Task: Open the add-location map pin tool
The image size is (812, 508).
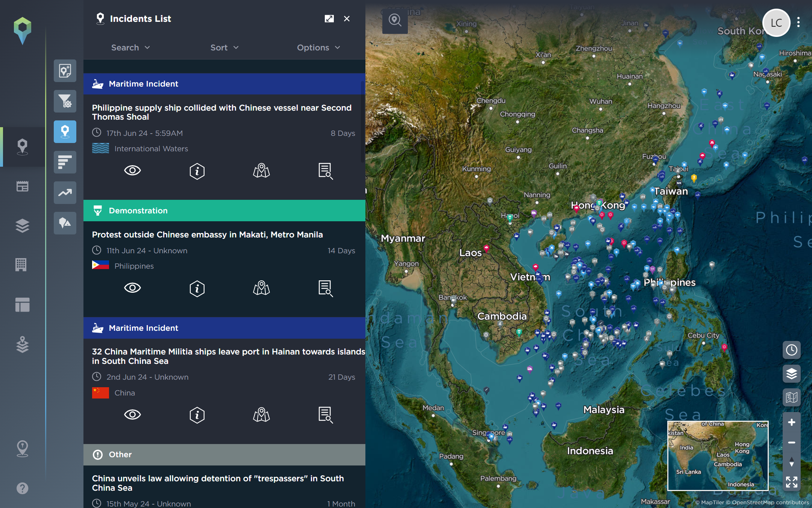Action: [x=65, y=71]
